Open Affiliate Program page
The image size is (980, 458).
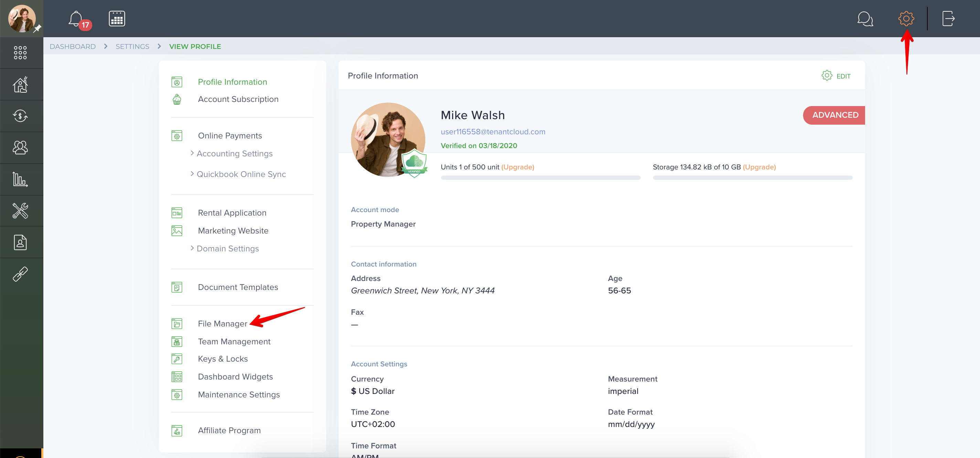coord(229,430)
